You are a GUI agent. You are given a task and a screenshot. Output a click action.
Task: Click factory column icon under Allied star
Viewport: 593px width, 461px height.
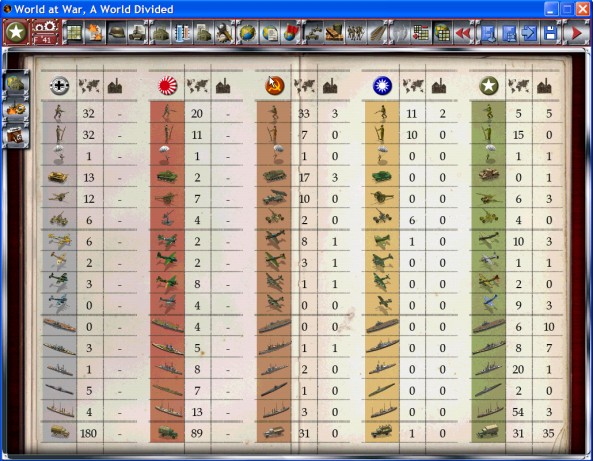[x=544, y=86]
